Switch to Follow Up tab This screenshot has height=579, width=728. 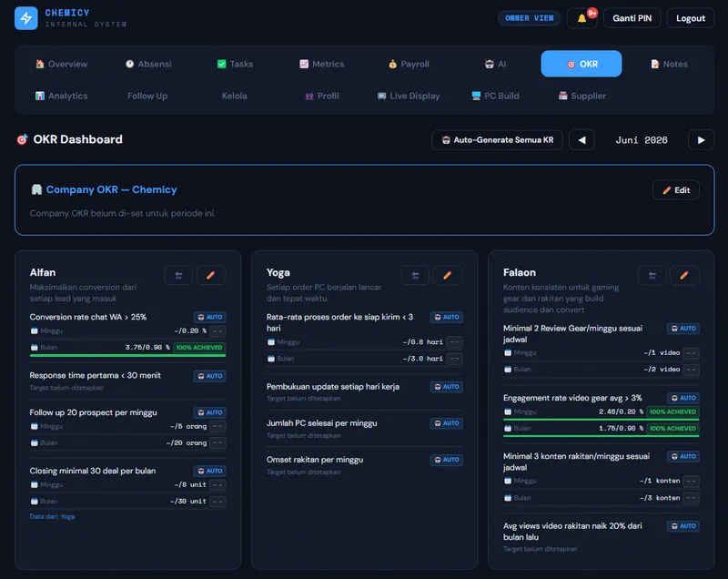click(x=147, y=96)
